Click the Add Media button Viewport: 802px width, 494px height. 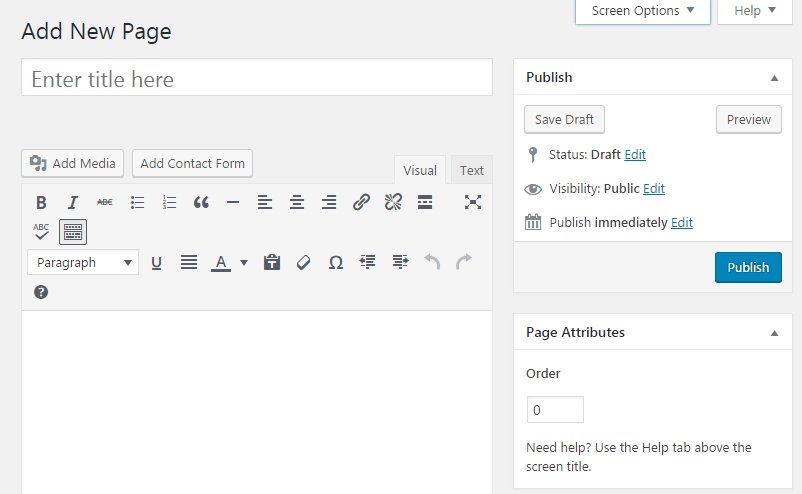(73, 163)
